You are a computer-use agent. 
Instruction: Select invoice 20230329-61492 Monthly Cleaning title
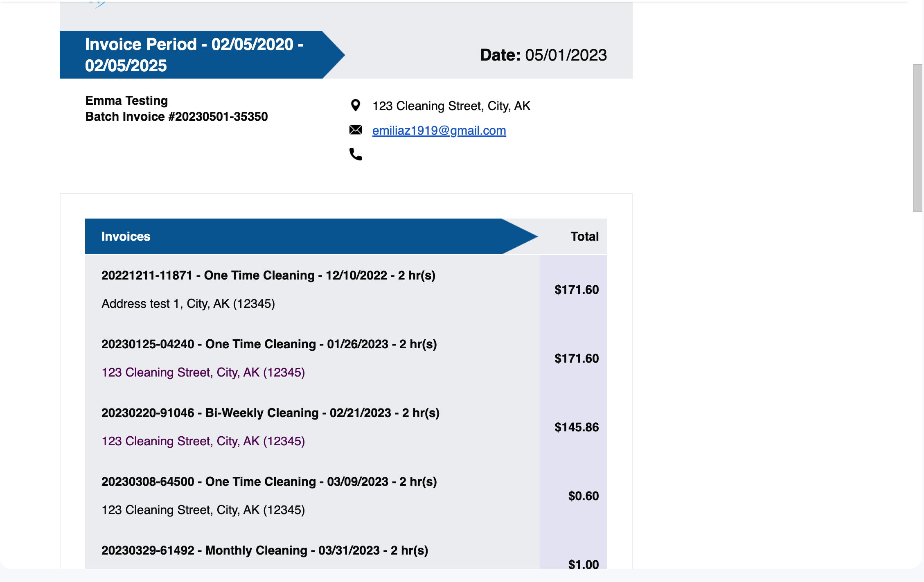[264, 550]
